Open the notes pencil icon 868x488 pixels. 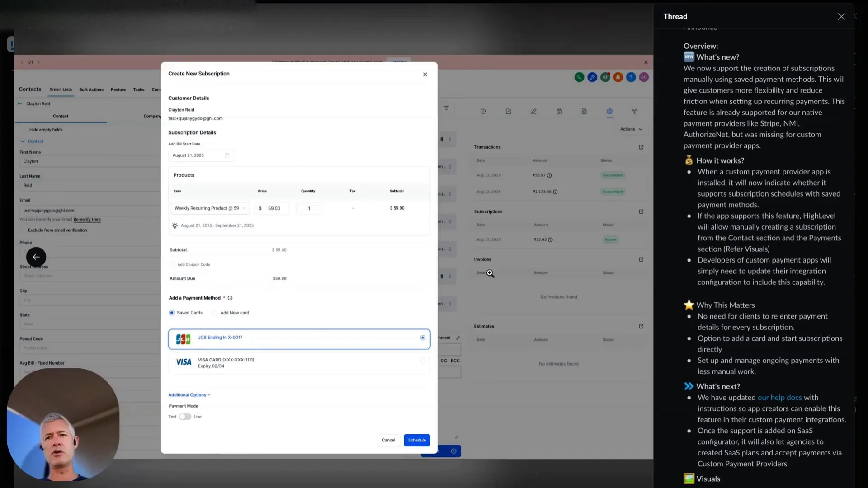pos(534,112)
